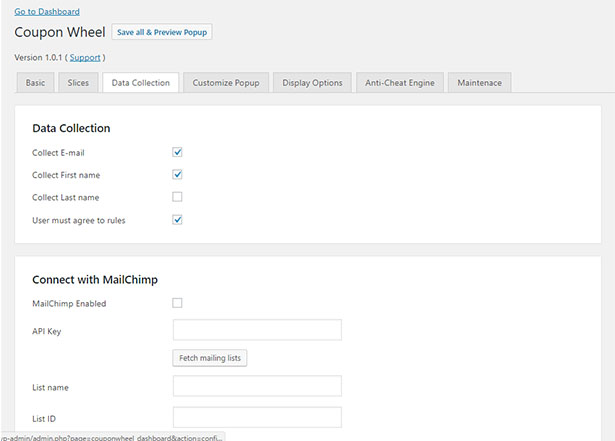Switch to the Maintenace tab
The image size is (615, 441).
pos(479,83)
